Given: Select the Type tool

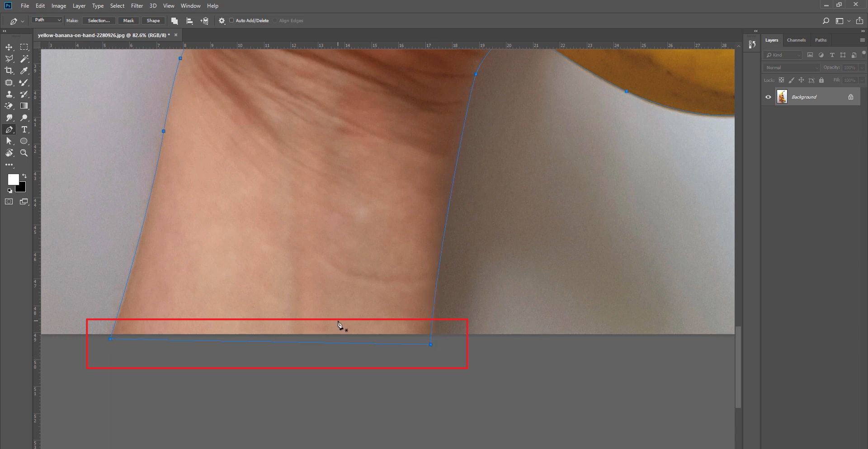Looking at the screenshot, I should [24, 129].
